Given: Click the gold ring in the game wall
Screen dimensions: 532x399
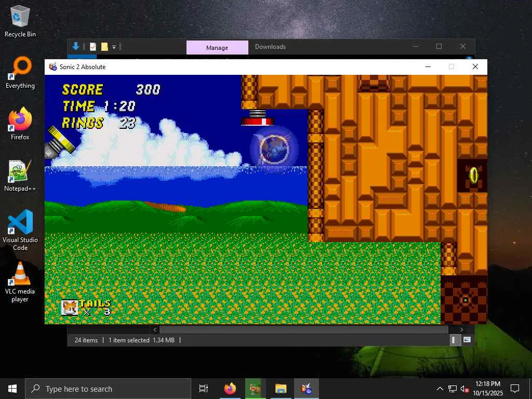Looking at the screenshot, I should tap(474, 176).
